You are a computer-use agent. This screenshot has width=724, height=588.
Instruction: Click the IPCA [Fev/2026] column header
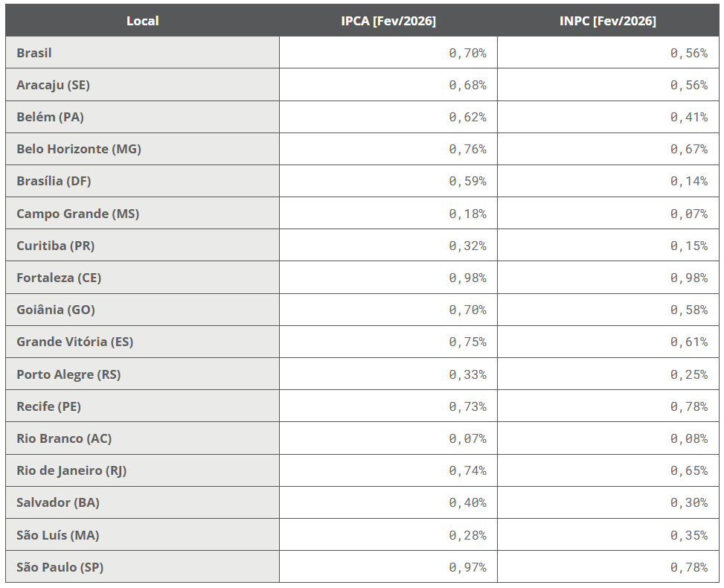388,21
